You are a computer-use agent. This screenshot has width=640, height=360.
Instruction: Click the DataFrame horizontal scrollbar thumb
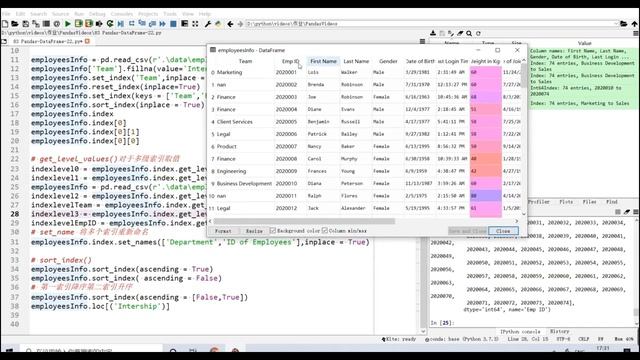[x=304, y=221]
